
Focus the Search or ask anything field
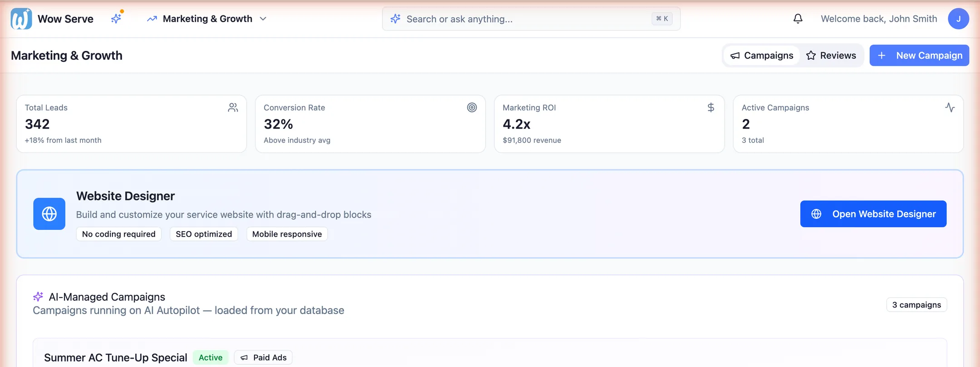[x=531, y=19]
